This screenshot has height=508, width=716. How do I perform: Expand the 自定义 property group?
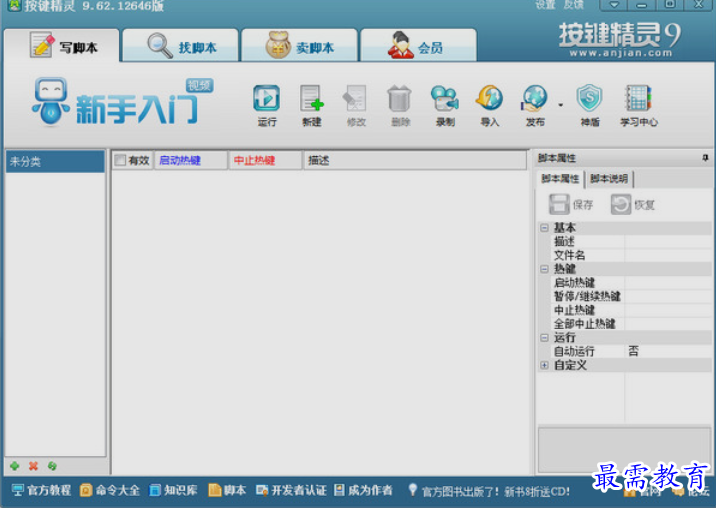544,365
